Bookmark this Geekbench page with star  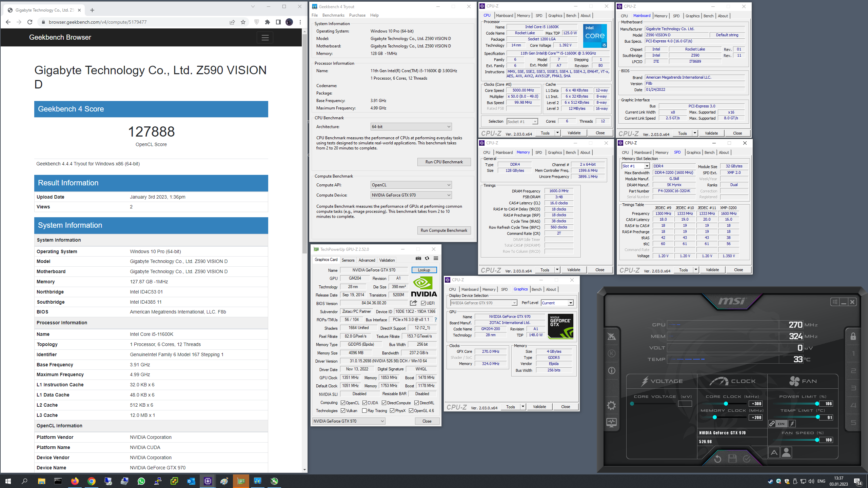coord(243,22)
